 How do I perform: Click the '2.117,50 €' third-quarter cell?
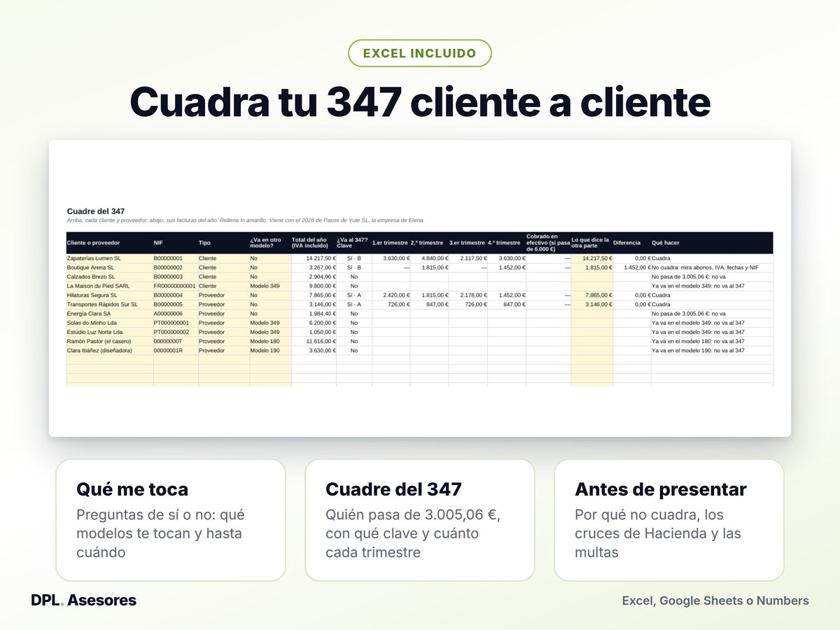pos(468,258)
